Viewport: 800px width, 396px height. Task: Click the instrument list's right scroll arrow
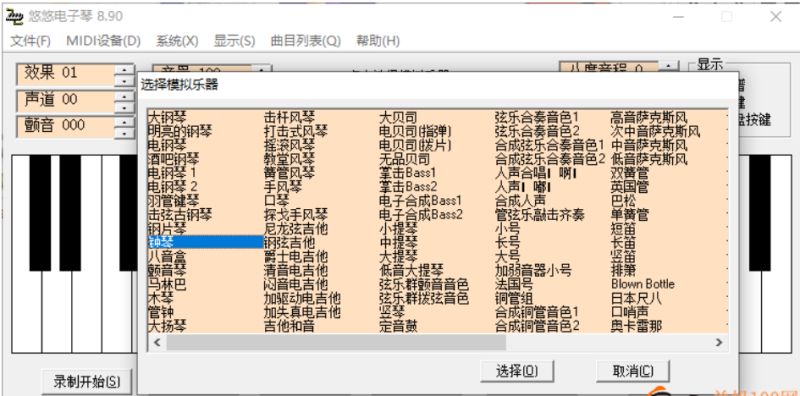pos(719,342)
